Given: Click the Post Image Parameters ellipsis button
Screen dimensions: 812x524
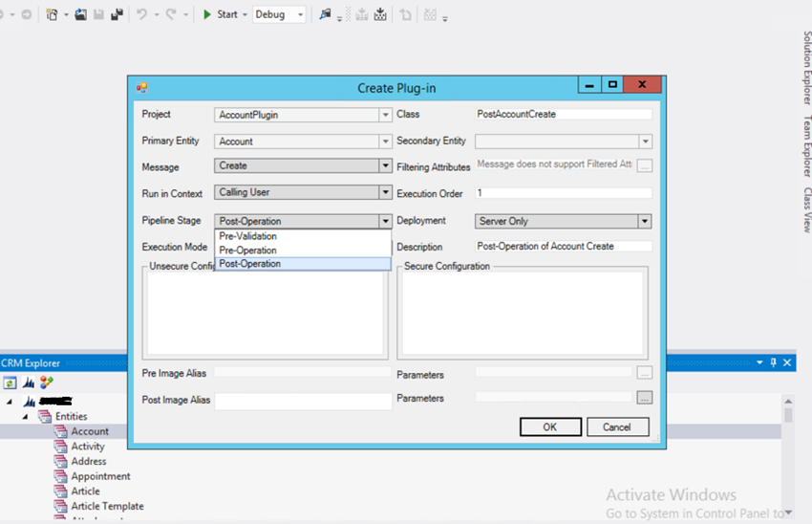Looking at the screenshot, I should (645, 397).
